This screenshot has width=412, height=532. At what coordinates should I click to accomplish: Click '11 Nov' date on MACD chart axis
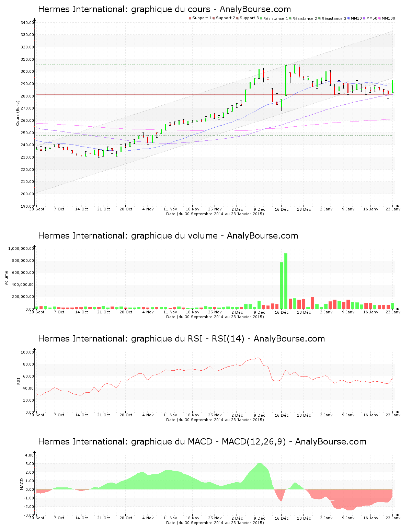point(170,518)
